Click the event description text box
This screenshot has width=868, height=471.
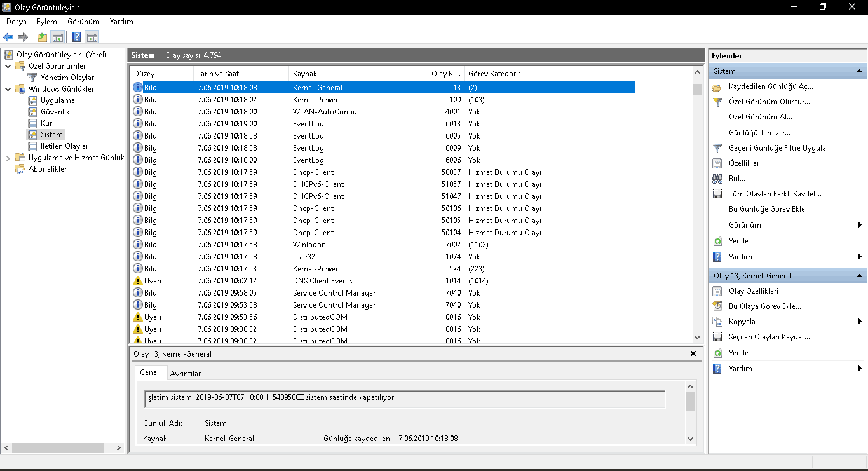(x=404, y=399)
